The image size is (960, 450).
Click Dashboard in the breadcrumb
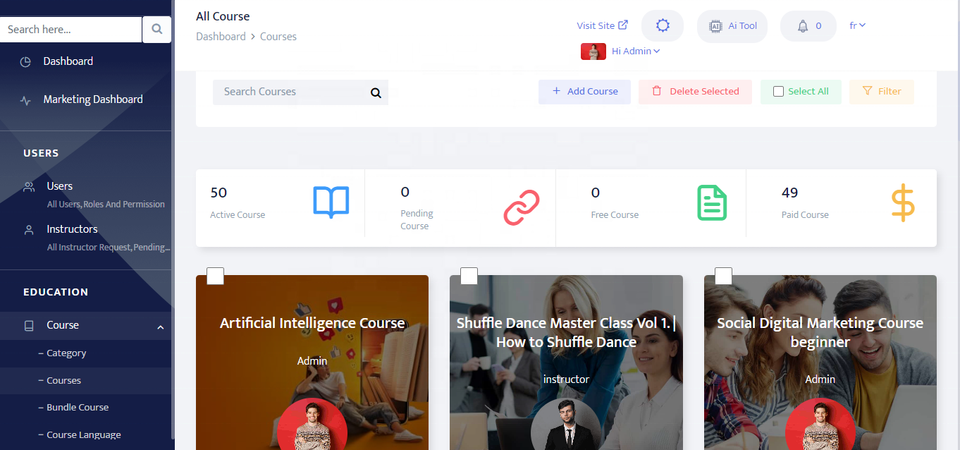[220, 37]
